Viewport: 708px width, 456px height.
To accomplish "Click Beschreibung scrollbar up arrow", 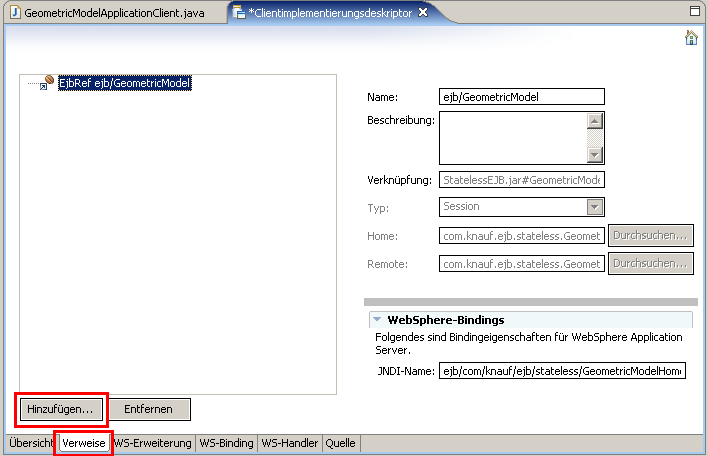I will 595,121.
